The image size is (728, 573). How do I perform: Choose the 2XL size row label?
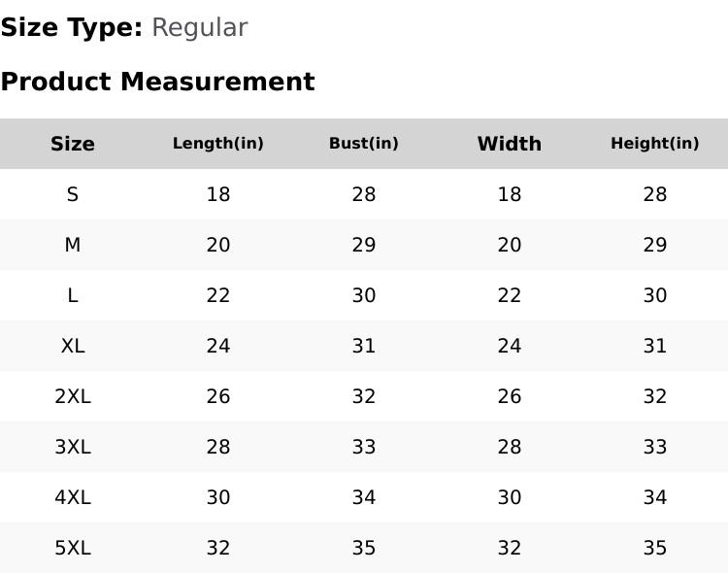(x=73, y=396)
